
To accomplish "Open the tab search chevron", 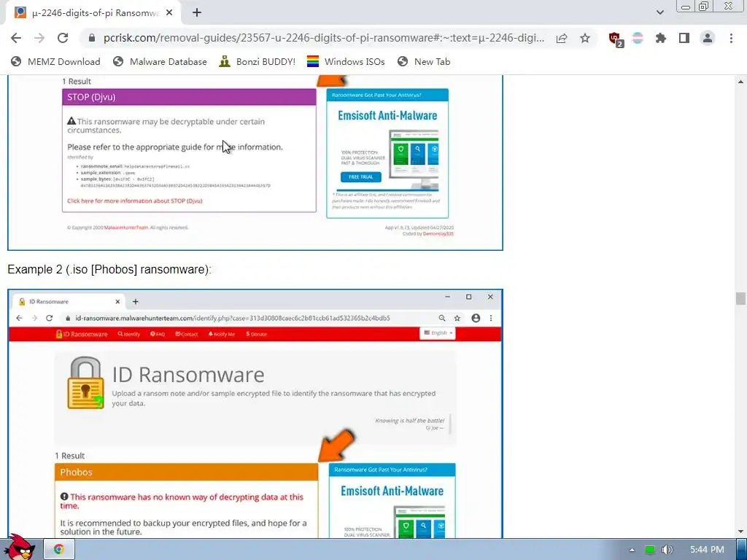I will [659, 12].
